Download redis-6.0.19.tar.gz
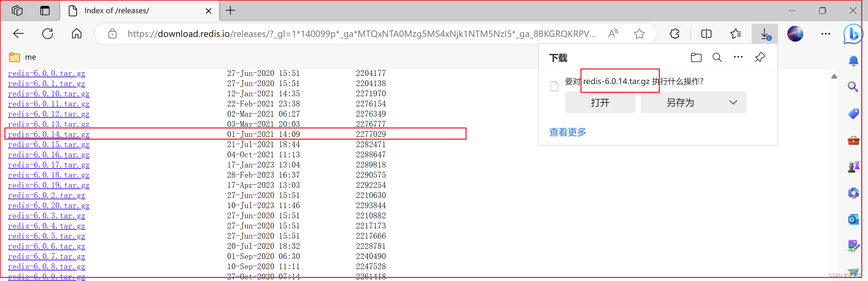 point(48,185)
